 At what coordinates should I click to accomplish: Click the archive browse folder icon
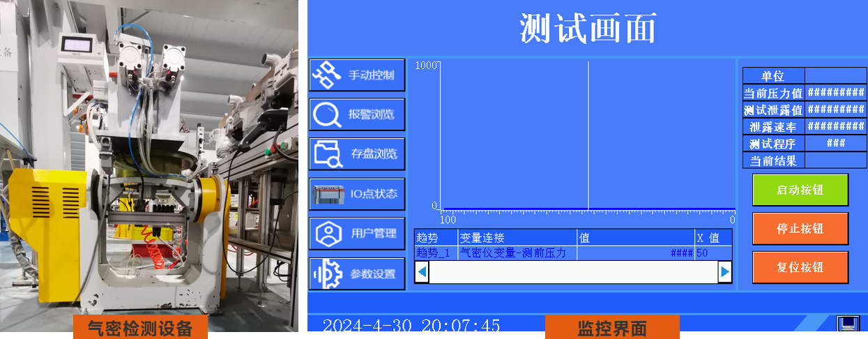tap(326, 154)
